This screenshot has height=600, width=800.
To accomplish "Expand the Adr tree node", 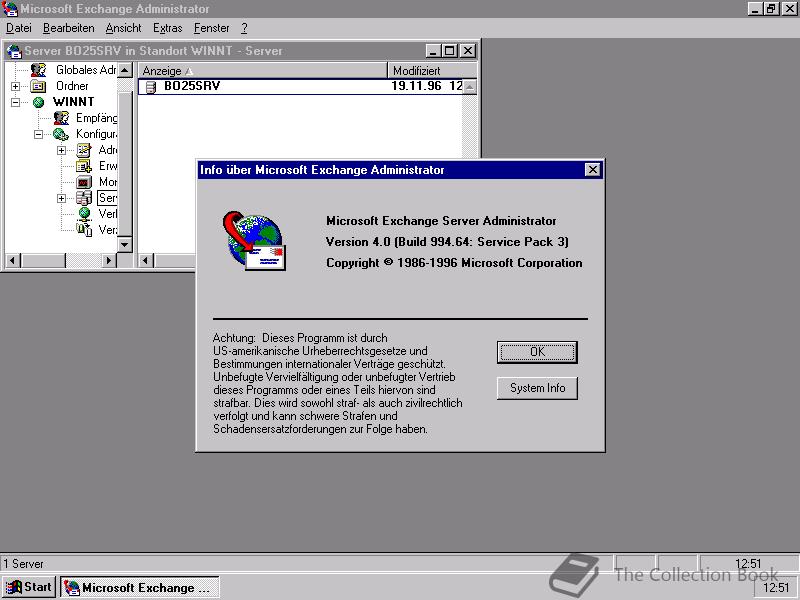I will pyautogui.click(x=61, y=151).
